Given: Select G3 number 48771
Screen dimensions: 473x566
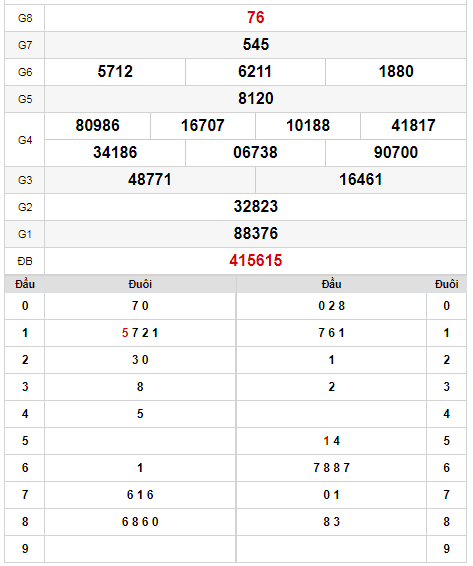Looking at the screenshot, I should [150, 179].
